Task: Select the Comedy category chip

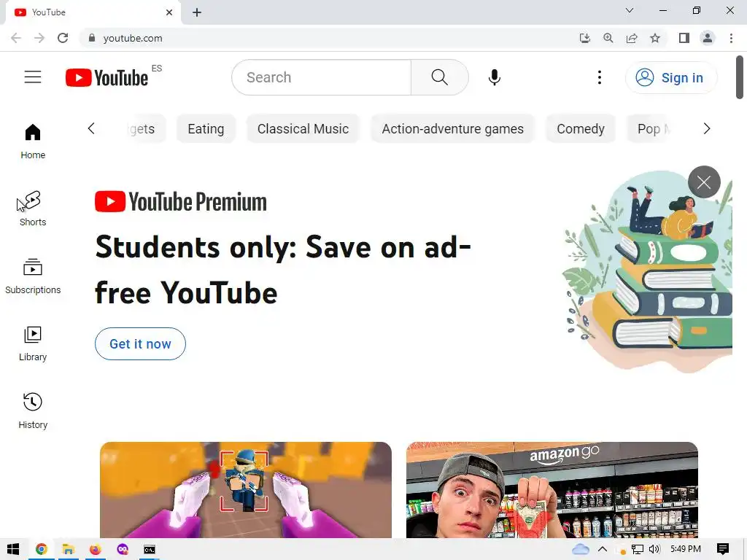Action: pyautogui.click(x=580, y=128)
